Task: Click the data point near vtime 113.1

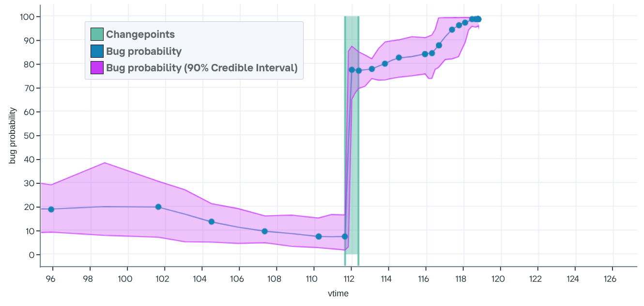Action: 372,69
